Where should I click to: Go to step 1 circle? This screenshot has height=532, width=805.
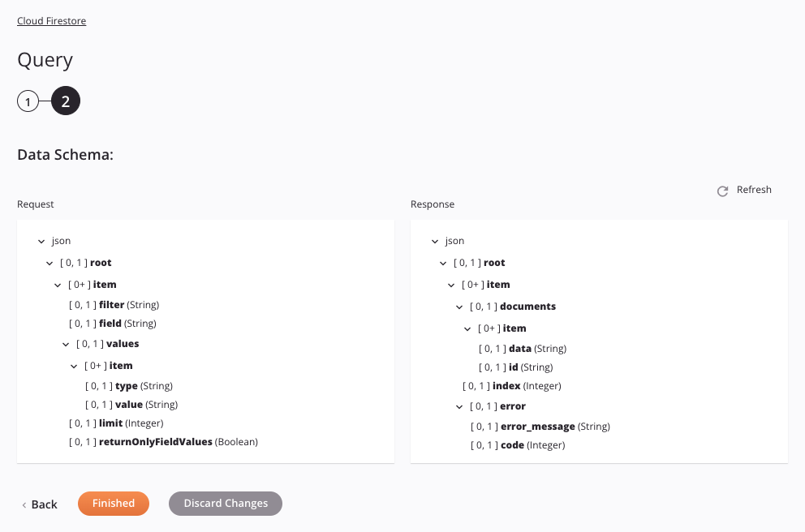(28, 102)
